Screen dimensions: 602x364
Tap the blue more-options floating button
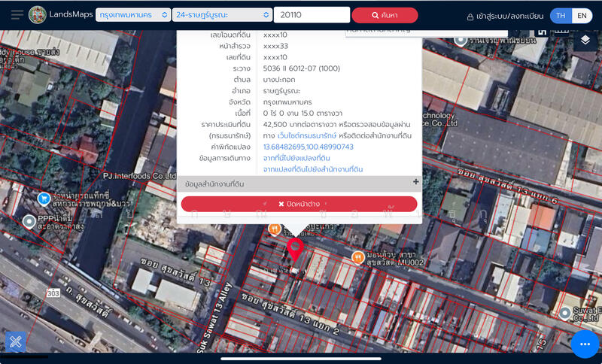coord(585,344)
